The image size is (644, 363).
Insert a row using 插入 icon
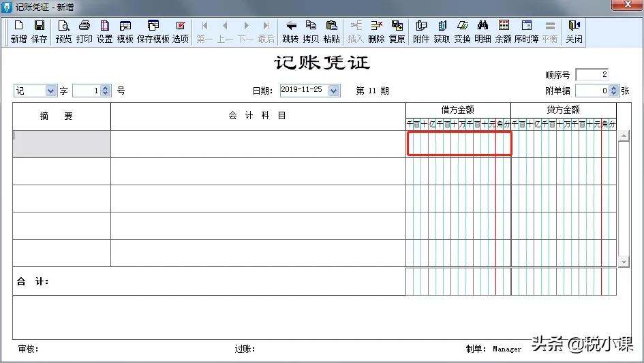(x=356, y=31)
